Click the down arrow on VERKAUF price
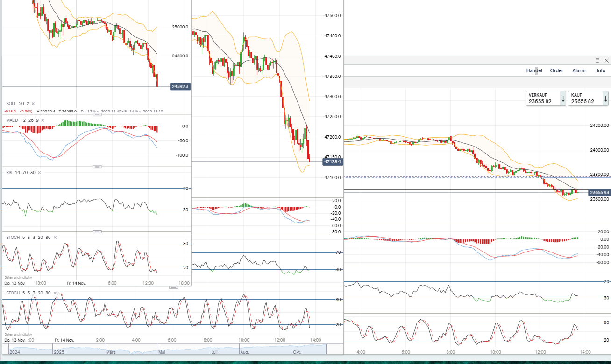611x364 pixels. coord(562,98)
